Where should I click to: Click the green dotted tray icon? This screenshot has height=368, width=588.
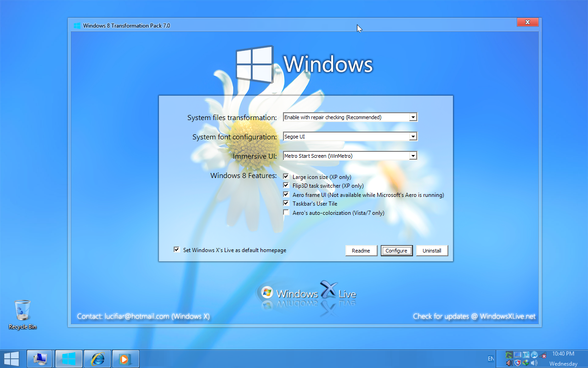click(509, 355)
